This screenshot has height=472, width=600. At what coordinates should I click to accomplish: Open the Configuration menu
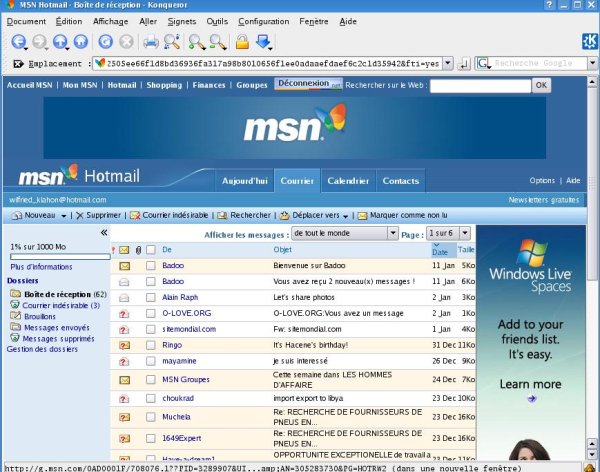(264, 21)
